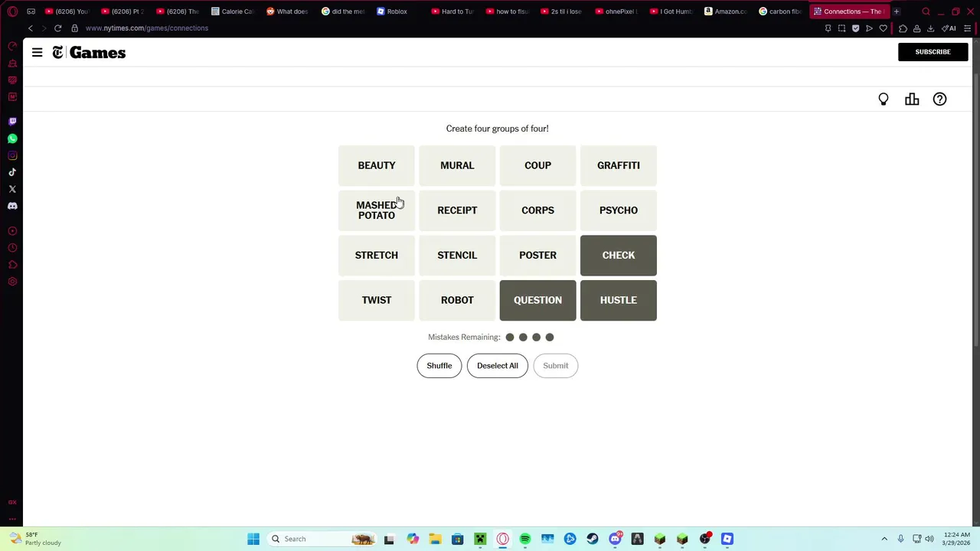Open the browser downloads icon
This screenshot has width=980, height=551.
point(930,28)
